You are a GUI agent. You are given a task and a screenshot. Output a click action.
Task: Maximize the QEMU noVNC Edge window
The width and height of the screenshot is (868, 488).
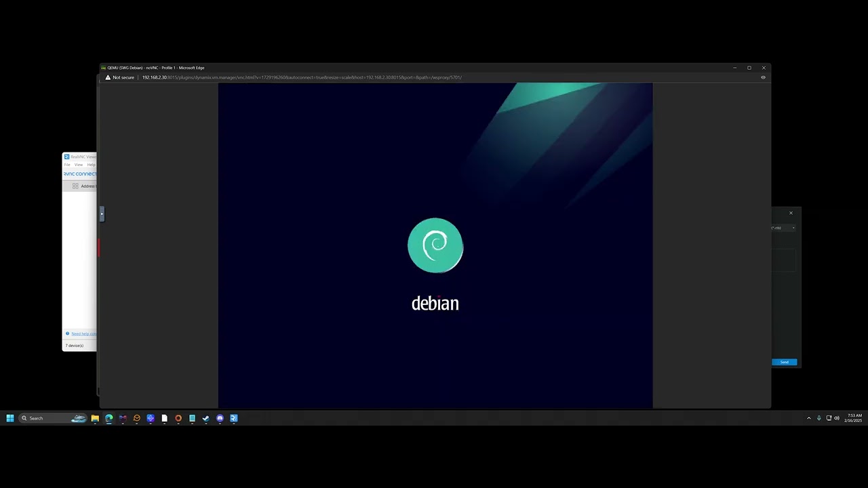pyautogui.click(x=749, y=68)
